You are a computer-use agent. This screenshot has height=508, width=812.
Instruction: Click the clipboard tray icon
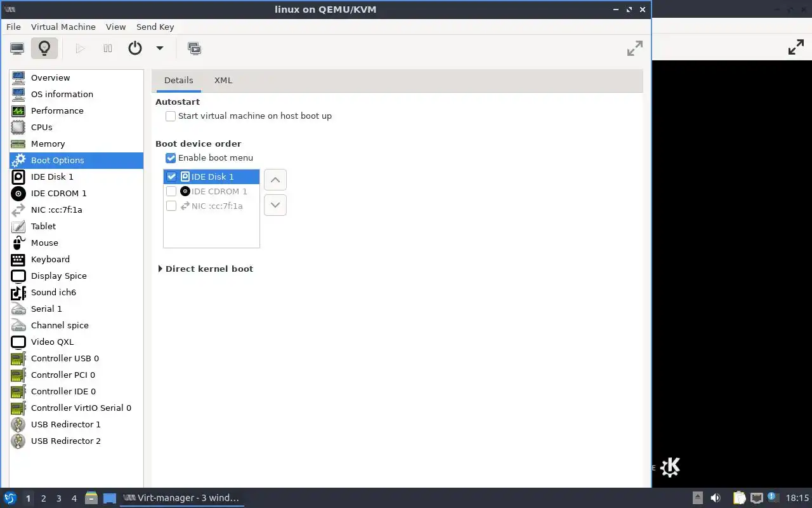739,498
